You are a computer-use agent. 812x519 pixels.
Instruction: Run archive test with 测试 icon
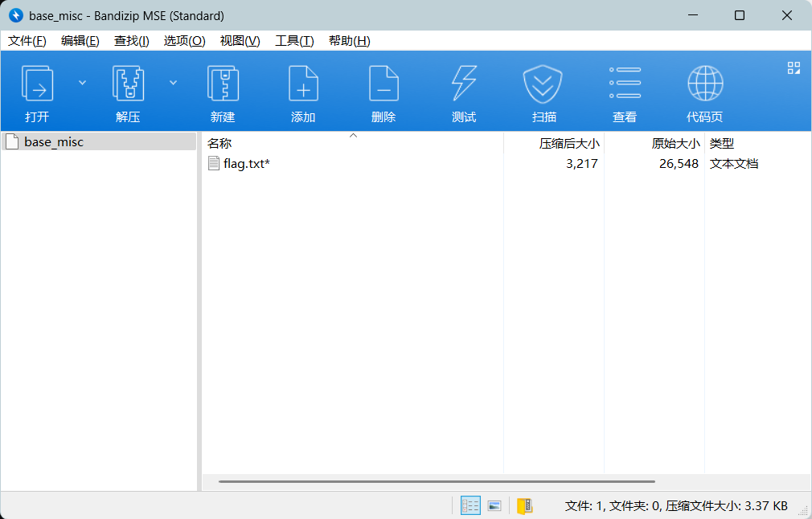(x=464, y=84)
